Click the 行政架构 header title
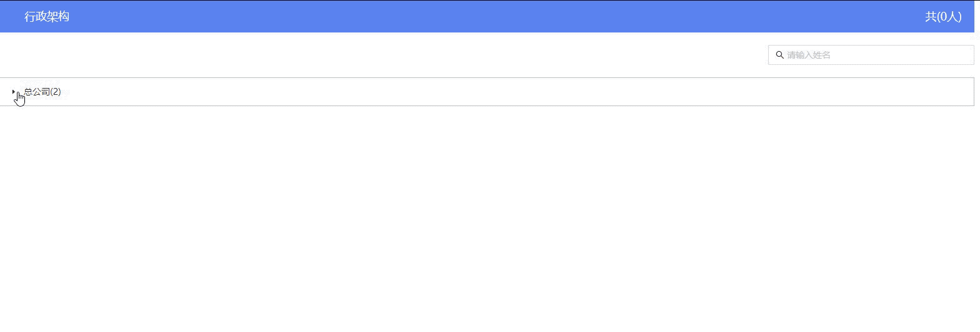This screenshot has width=980, height=332. (x=47, y=17)
